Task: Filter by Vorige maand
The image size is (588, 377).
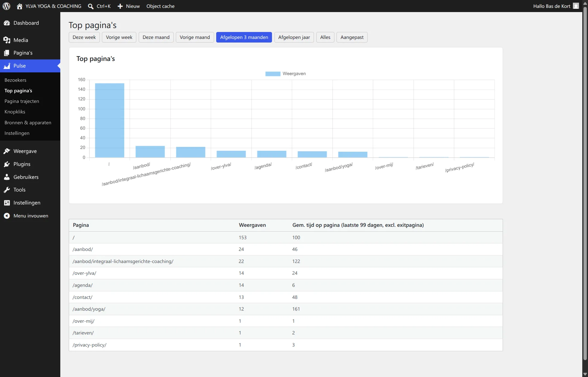Action: pos(195,37)
